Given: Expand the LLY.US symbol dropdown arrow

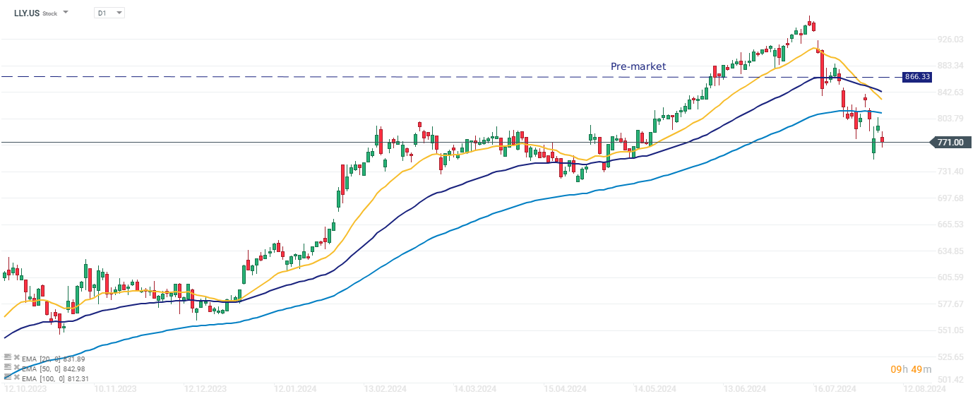Looking at the screenshot, I should tap(66, 13).
